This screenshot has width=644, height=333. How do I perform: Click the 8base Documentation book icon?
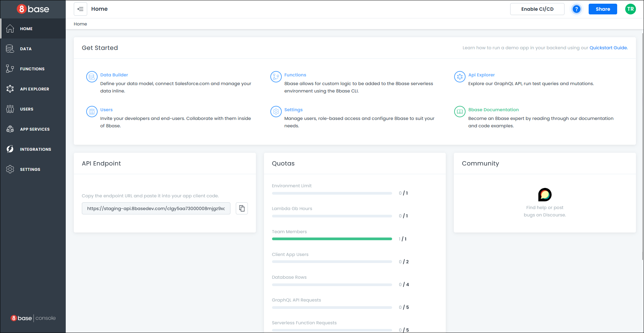[460, 112]
